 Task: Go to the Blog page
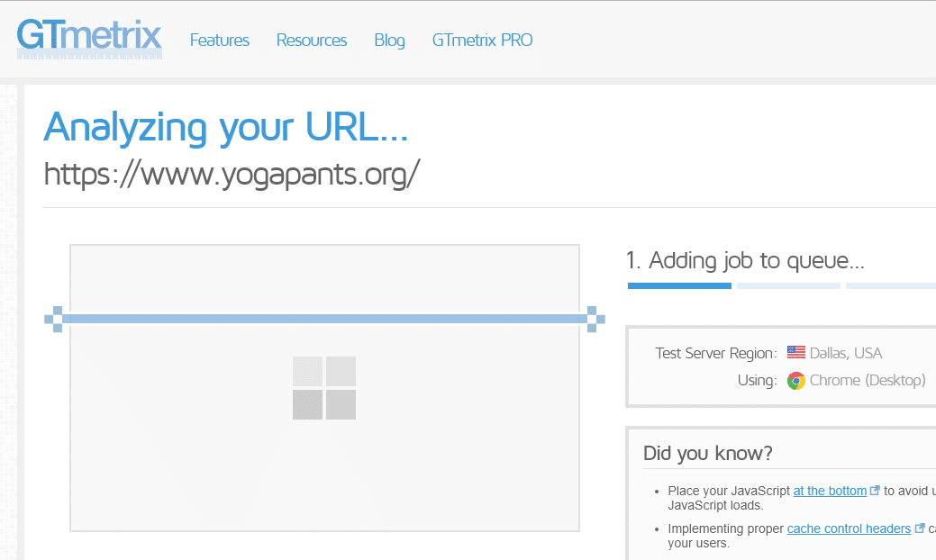pyautogui.click(x=390, y=40)
